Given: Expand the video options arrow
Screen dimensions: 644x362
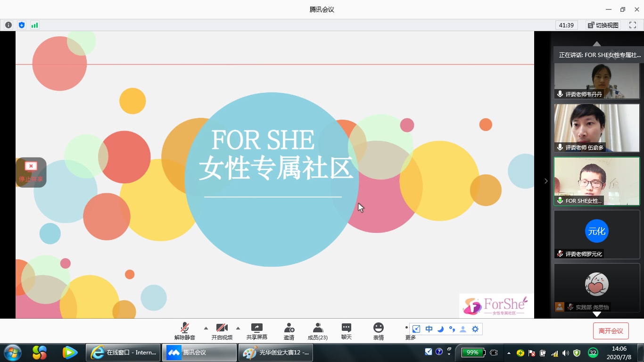Looking at the screenshot, I should (238, 328).
